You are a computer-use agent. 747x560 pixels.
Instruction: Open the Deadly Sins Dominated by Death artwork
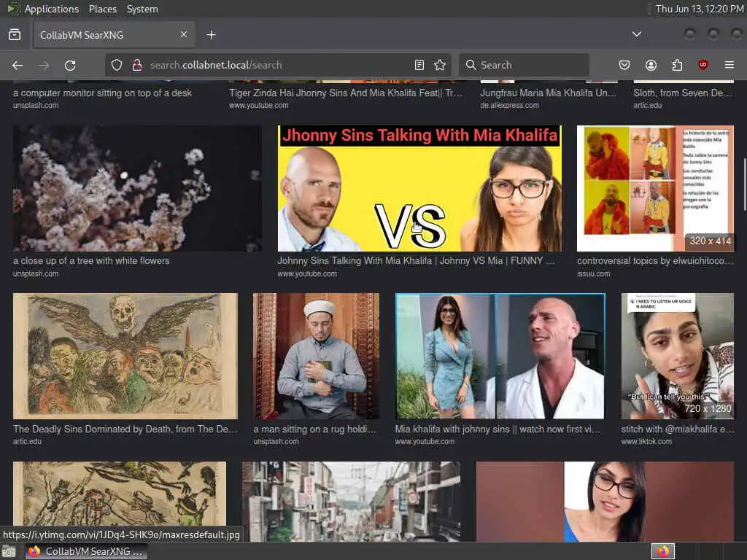pyautogui.click(x=125, y=356)
